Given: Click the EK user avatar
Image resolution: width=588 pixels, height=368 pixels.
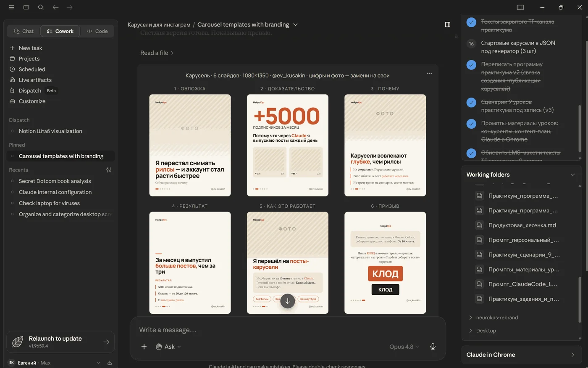Looking at the screenshot, I should (11, 363).
